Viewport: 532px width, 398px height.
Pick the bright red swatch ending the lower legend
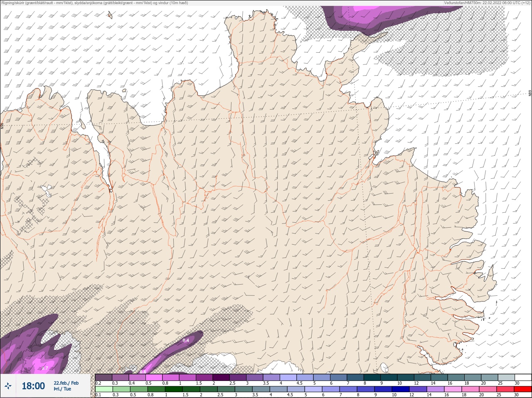(523, 389)
